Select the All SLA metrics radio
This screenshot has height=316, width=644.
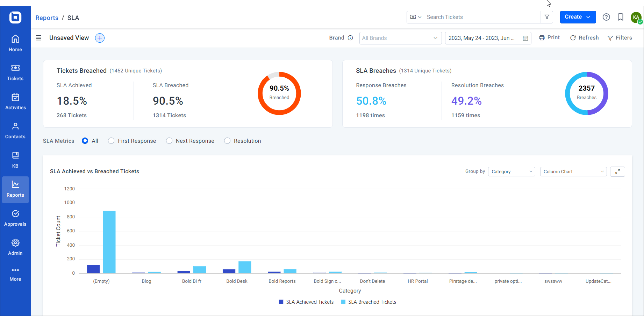pyautogui.click(x=85, y=141)
